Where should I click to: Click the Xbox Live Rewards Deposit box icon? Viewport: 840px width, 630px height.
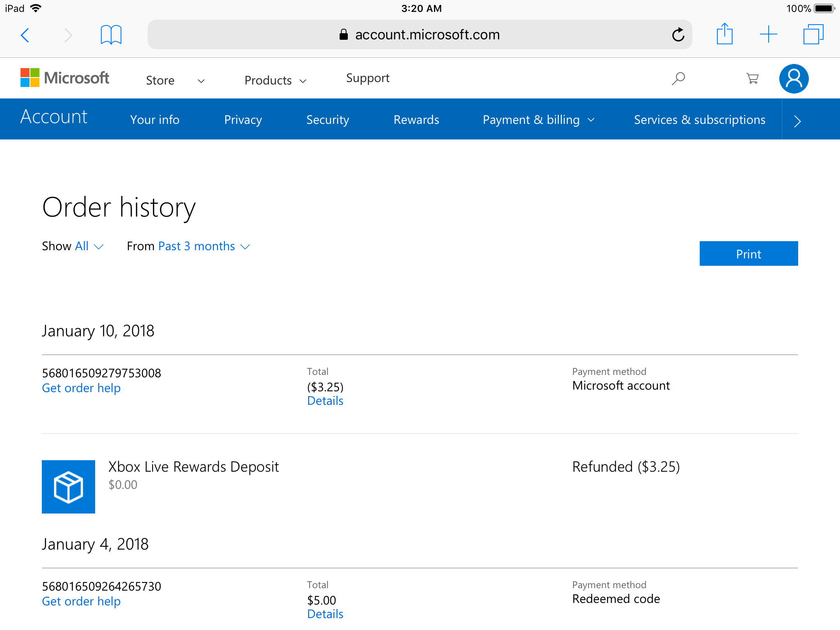click(x=68, y=487)
